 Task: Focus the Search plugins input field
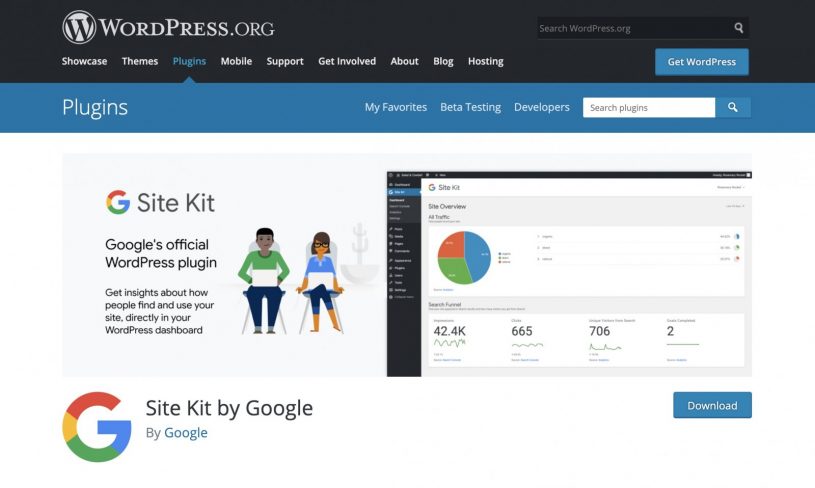tap(649, 108)
